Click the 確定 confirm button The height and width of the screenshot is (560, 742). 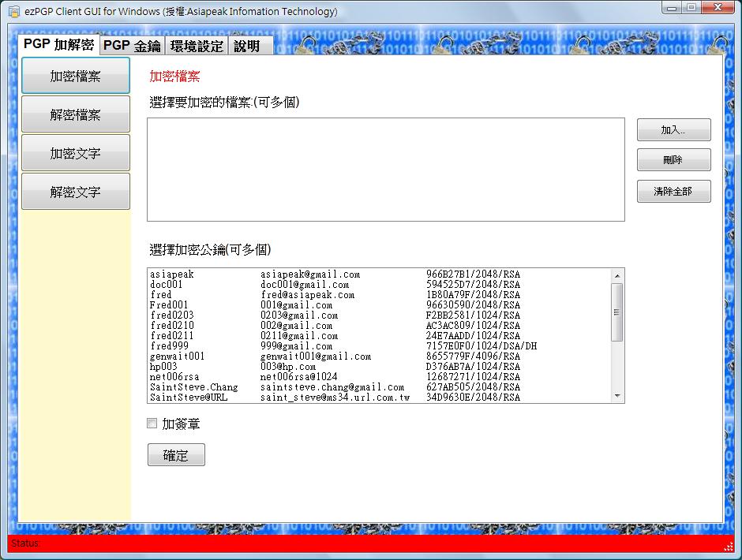click(176, 454)
